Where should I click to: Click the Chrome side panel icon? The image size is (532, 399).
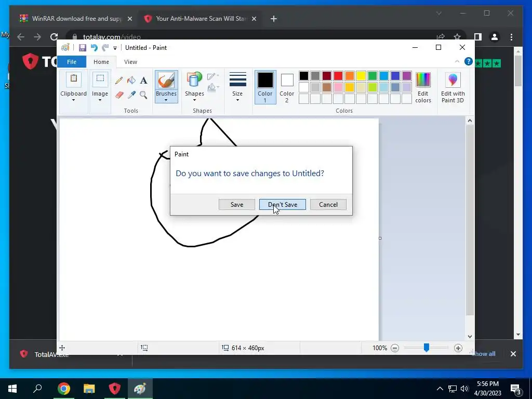tap(478, 37)
